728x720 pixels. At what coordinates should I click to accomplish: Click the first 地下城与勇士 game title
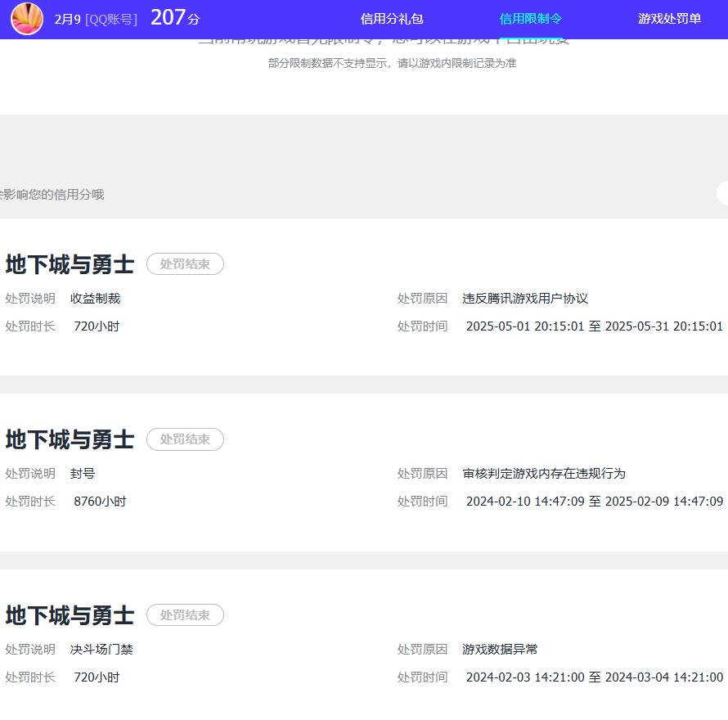[x=68, y=263]
